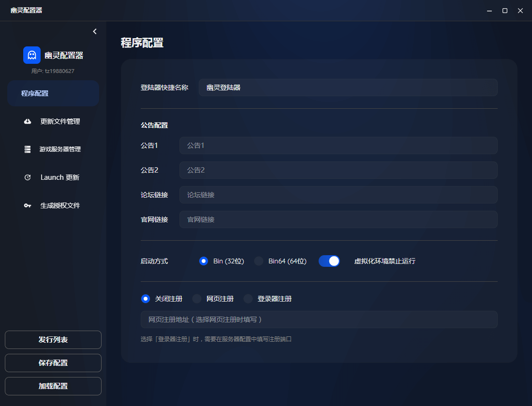The width and height of the screenshot is (532, 406).
Task: Toggle the 虚拟化环境禁止运行 switch
Action: click(329, 261)
